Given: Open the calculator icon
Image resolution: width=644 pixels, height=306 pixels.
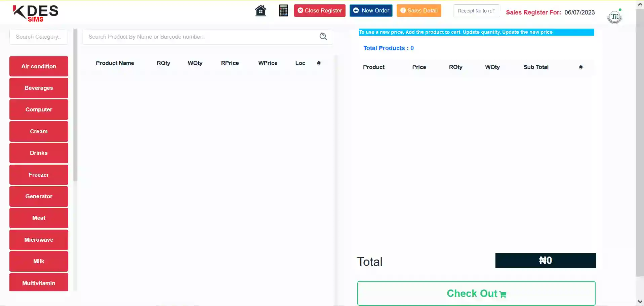Looking at the screenshot, I should coord(283,11).
